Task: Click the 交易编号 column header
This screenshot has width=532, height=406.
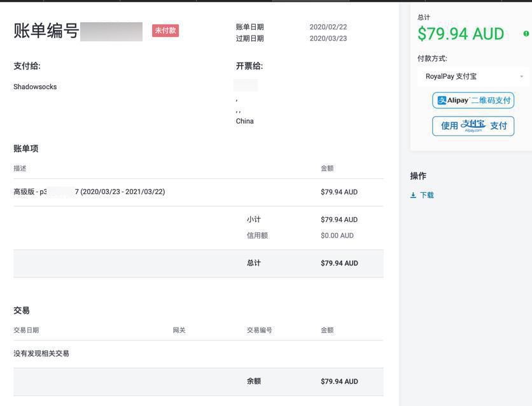Action: [x=259, y=330]
